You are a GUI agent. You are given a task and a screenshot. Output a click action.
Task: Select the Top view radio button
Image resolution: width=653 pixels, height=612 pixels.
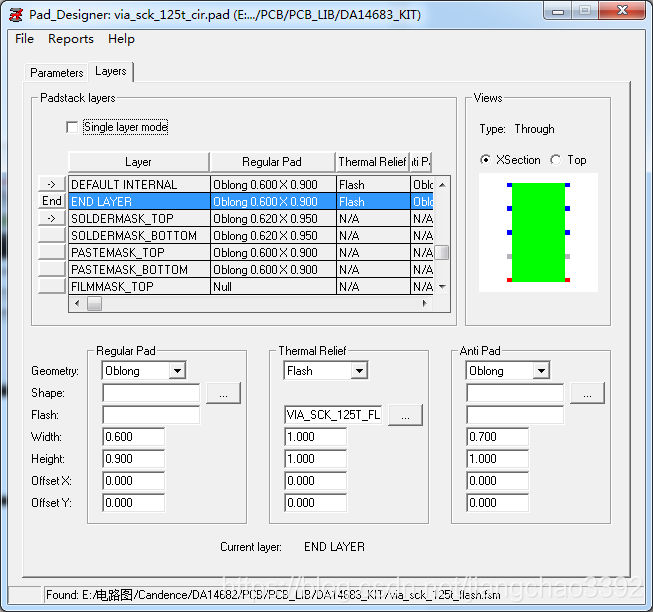(x=556, y=160)
